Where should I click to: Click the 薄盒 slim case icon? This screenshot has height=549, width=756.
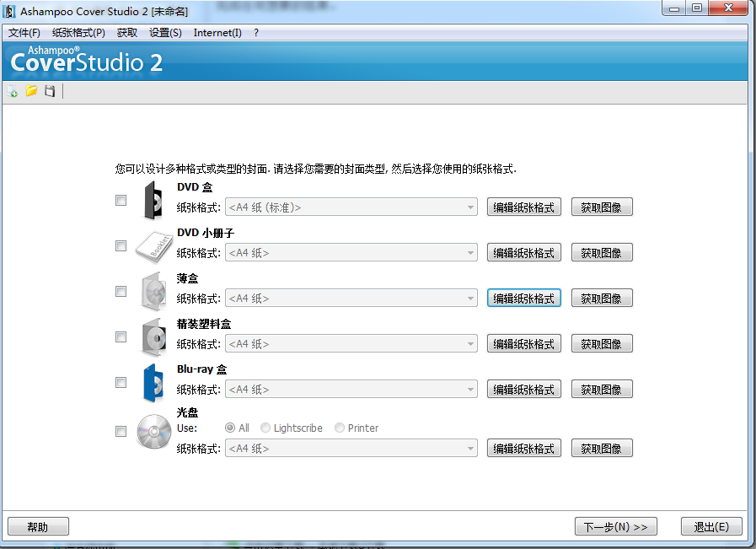pyautogui.click(x=153, y=292)
